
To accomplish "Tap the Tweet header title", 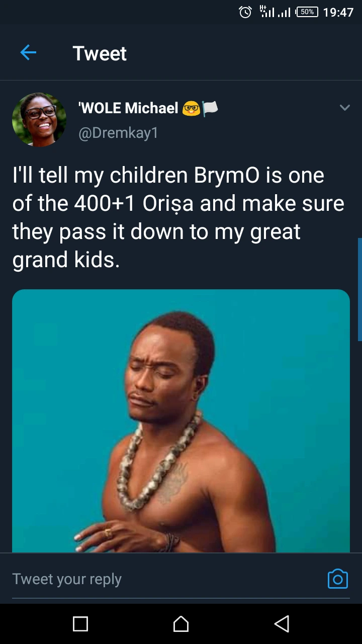I will [100, 53].
